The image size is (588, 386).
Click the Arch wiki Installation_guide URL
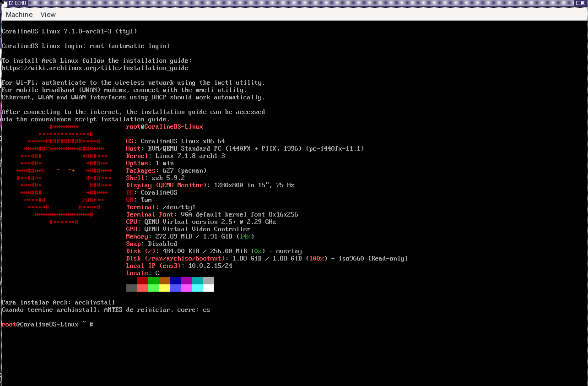[x=95, y=68]
